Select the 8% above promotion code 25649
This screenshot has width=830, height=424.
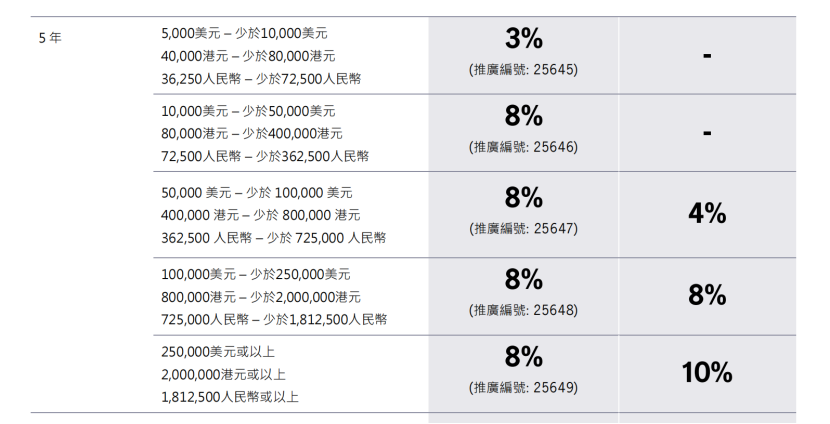click(523, 356)
